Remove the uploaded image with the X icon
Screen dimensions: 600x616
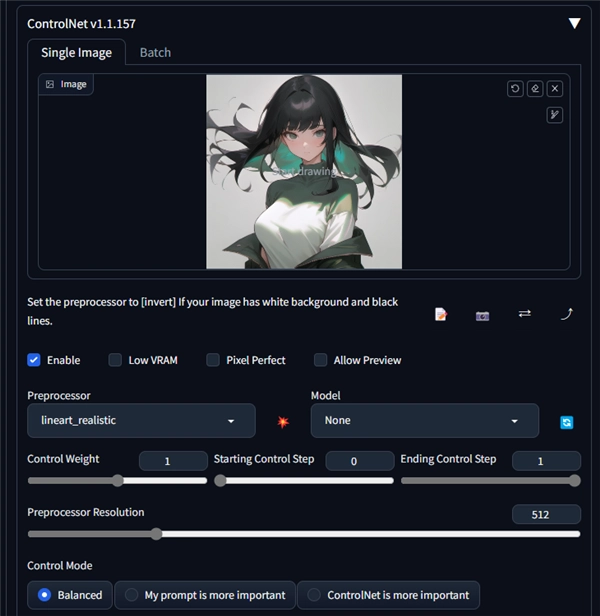point(555,89)
